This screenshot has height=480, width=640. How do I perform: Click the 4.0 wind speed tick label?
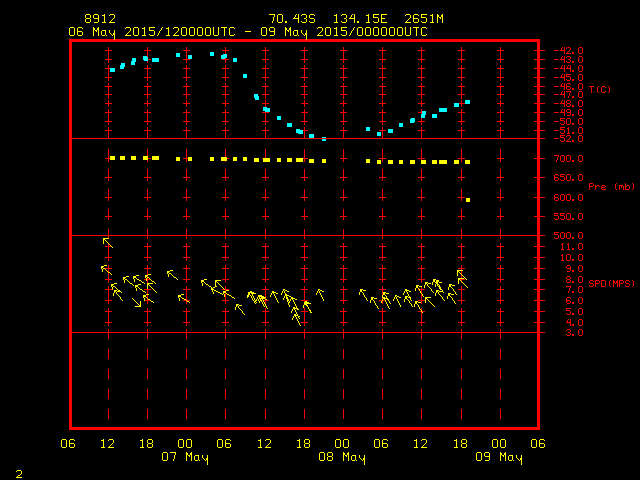574,322
